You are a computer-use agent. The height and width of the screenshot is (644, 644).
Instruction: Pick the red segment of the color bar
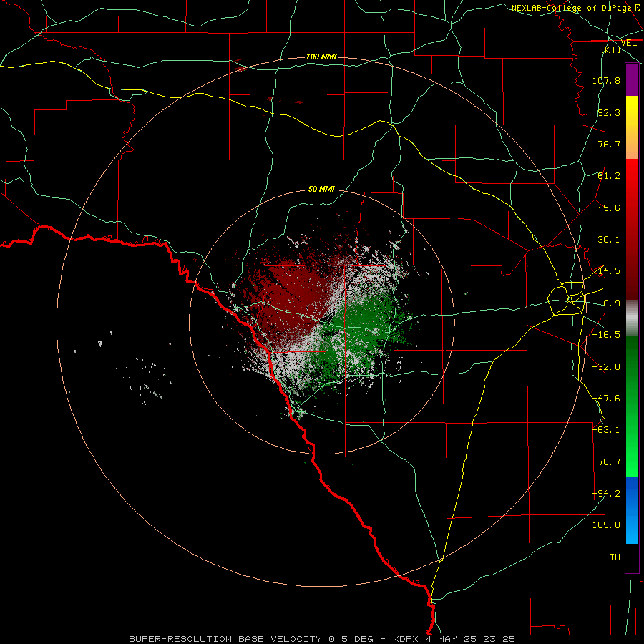click(632, 229)
